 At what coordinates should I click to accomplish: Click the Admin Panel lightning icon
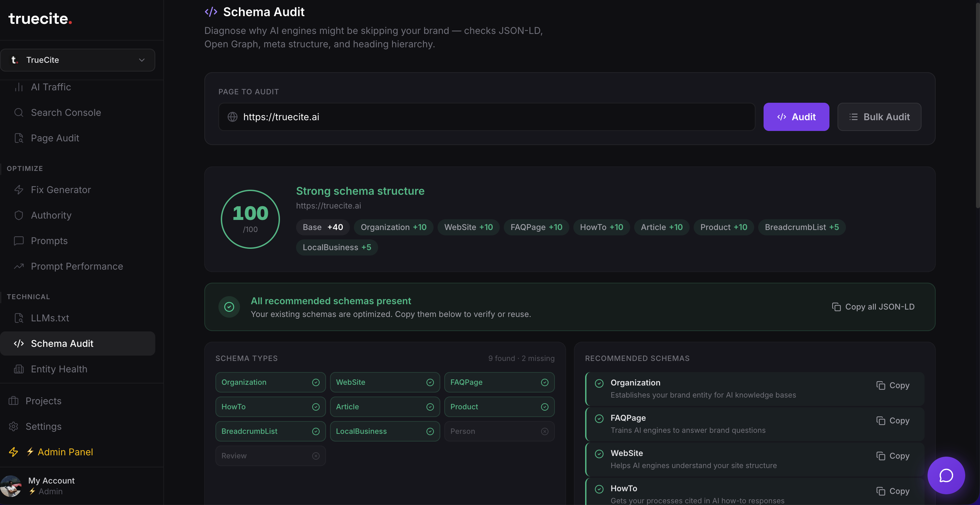coord(13,452)
